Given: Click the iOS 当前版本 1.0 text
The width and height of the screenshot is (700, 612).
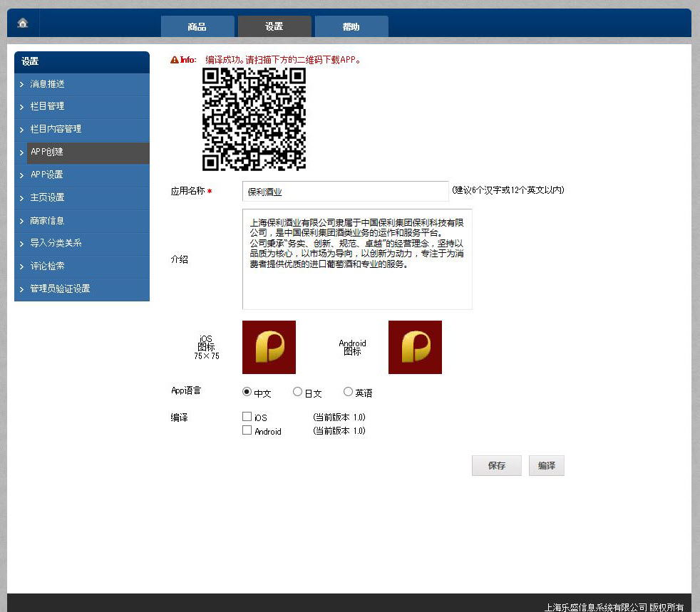Looking at the screenshot, I should 339,417.
